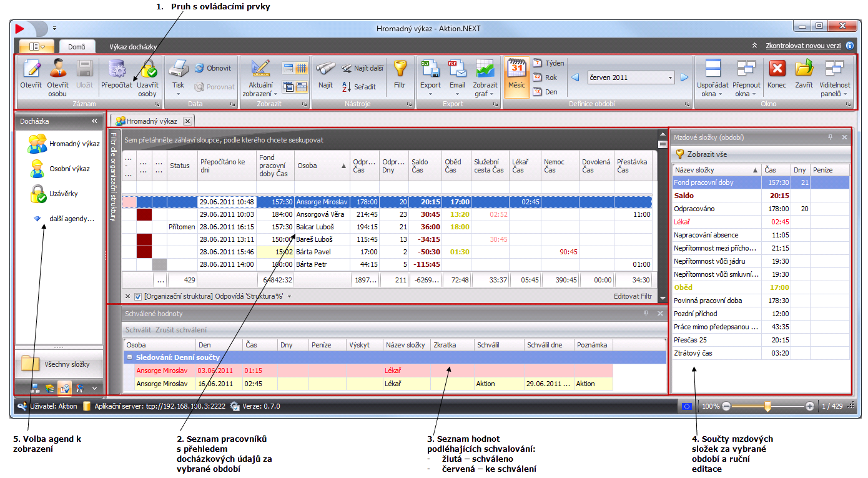This screenshot has width=868, height=478.
Task: Collapse the Docházka navigation panel
Action: point(94,121)
